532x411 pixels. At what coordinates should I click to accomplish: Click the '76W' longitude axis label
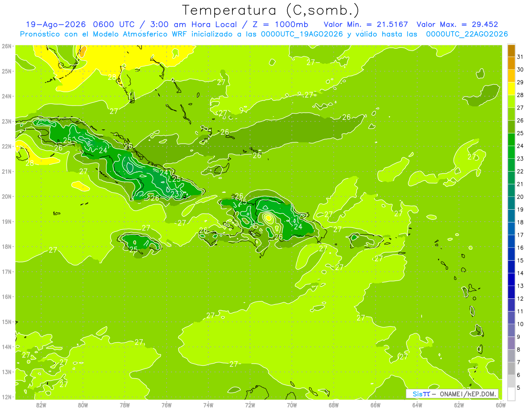(x=167, y=405)
